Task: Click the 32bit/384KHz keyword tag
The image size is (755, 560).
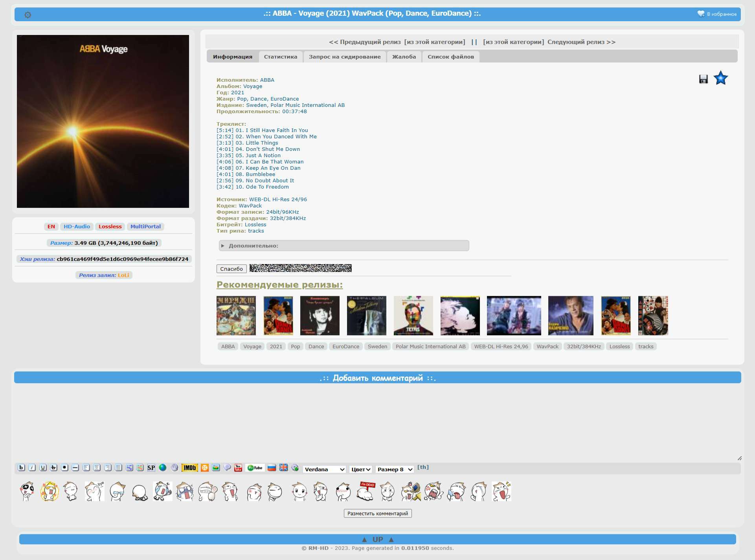Action: pyautogui.click(x=584, y=346)
